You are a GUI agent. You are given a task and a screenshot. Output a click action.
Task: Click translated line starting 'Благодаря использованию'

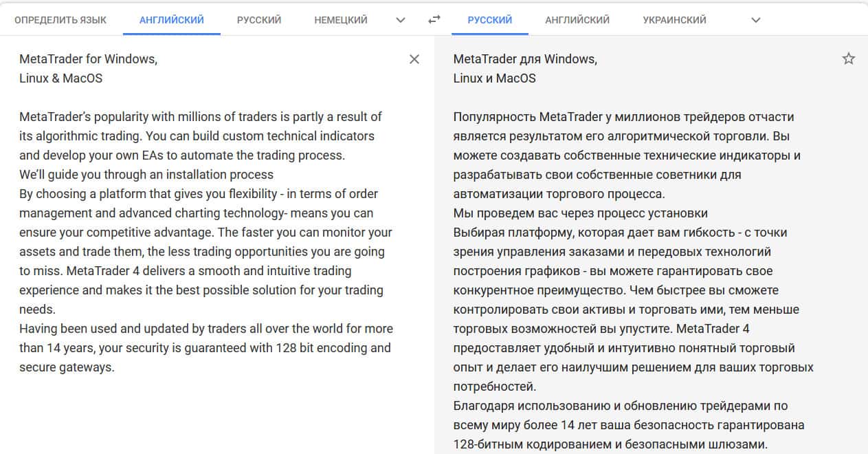tap(621, 406)
